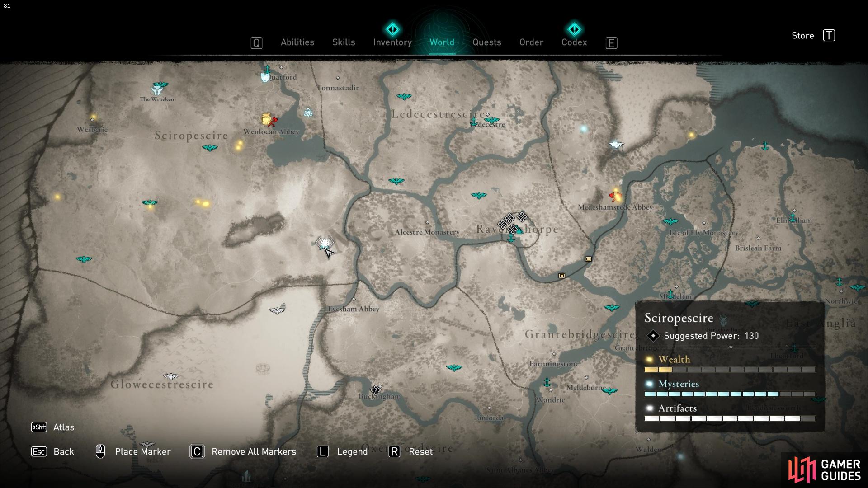This screenshot has height=488, width=868.
Task: Click the Artifacts progress bar
Action: click(x=730, y=418)
